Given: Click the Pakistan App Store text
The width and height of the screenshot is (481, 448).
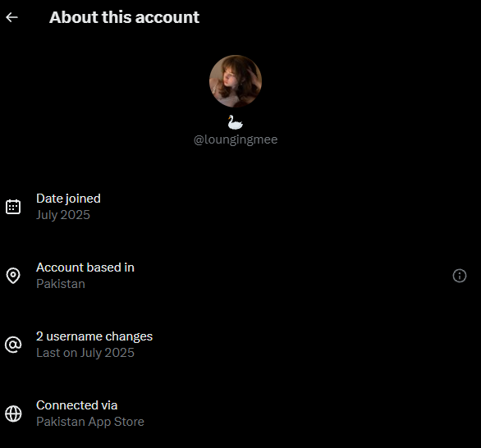Looking at the screenshot, I should 90,422.
